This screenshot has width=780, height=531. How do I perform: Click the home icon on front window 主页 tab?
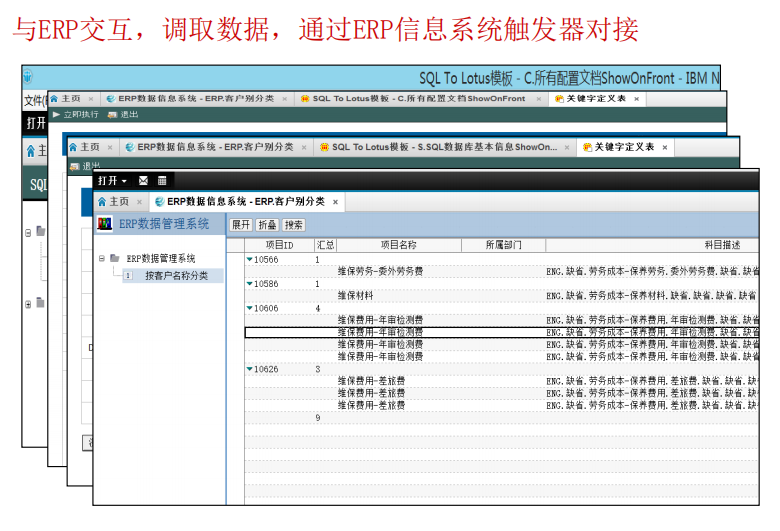click(x=102, y=202)
